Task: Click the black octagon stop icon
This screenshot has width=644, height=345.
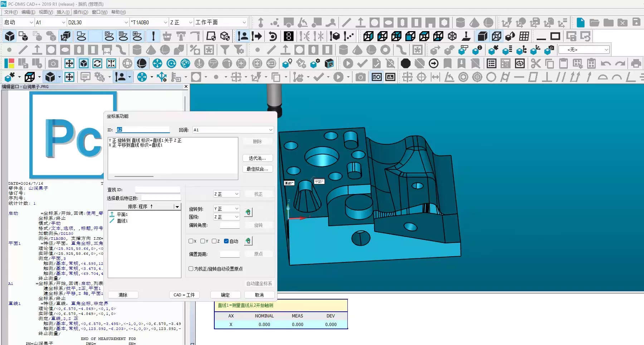Action: coord(405,64)
